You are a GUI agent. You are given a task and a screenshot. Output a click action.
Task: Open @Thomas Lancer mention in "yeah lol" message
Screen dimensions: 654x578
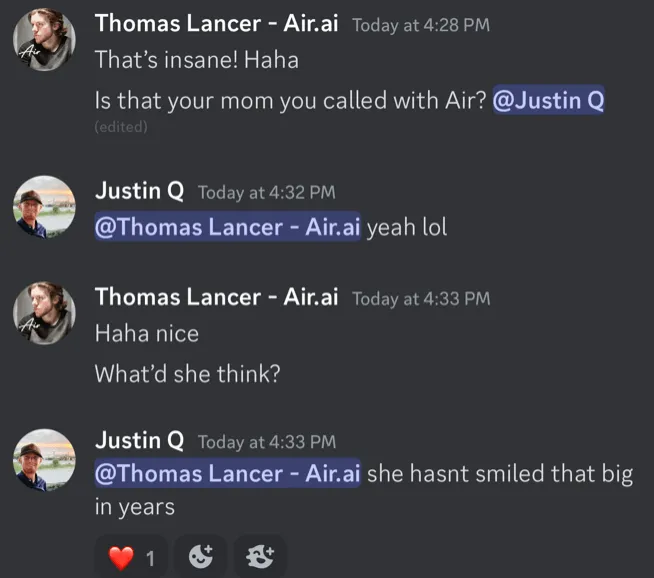(x=227, y=227)
